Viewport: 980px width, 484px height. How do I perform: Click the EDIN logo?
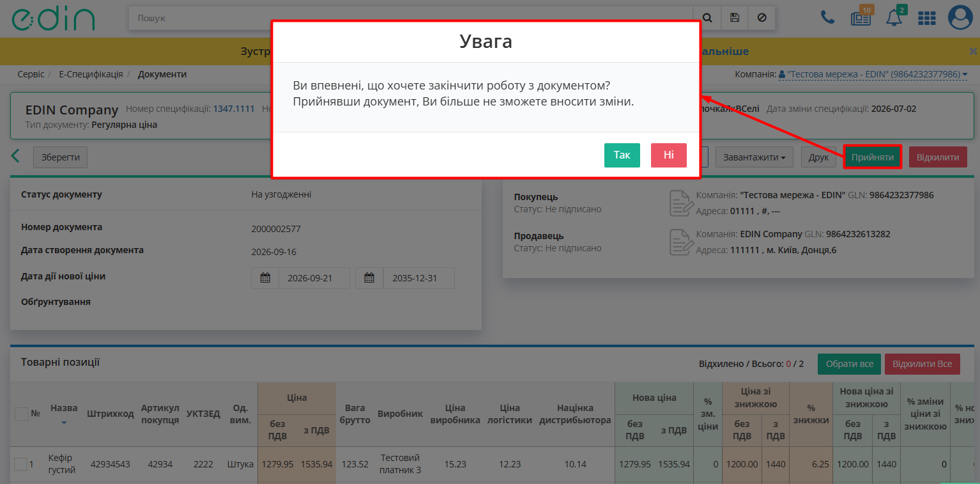(x=53, y=19)
